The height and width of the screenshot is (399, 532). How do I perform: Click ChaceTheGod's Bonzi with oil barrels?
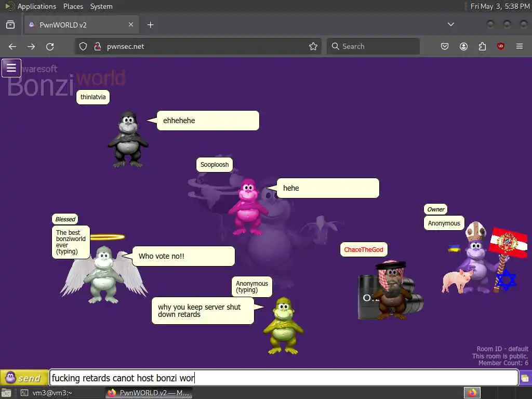click(391, 290)
